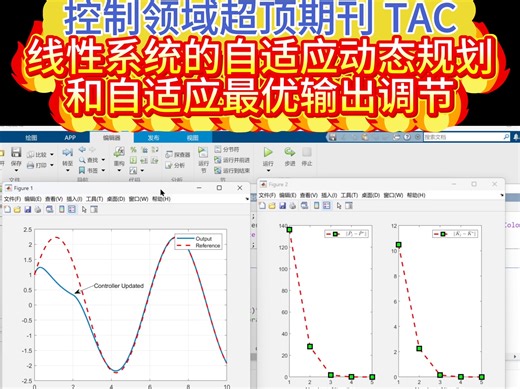
Task: Toggle Edit Plot arrow in Figure 1 toolbar
Action: coord(84,209)
